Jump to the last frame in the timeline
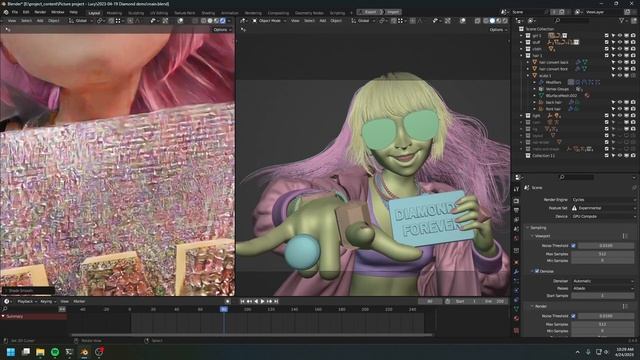This screenshot has width=640, height=360. 276,301
